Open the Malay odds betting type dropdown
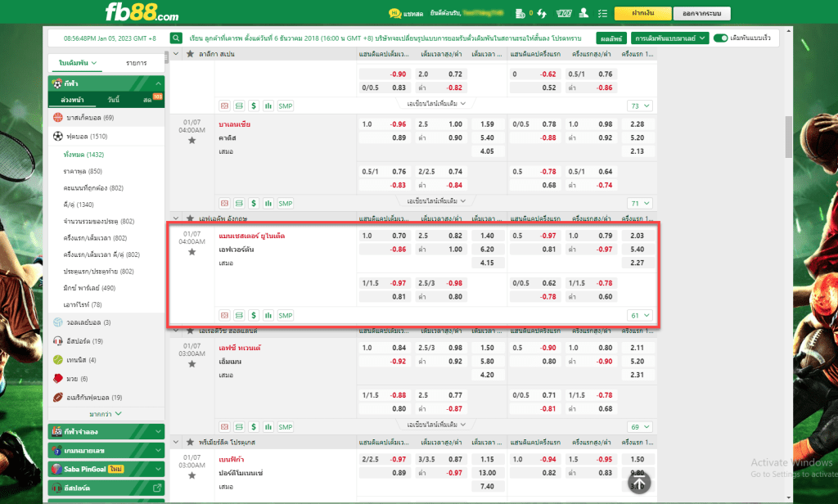This screenshot has height=504, width=838. [670, 38]
